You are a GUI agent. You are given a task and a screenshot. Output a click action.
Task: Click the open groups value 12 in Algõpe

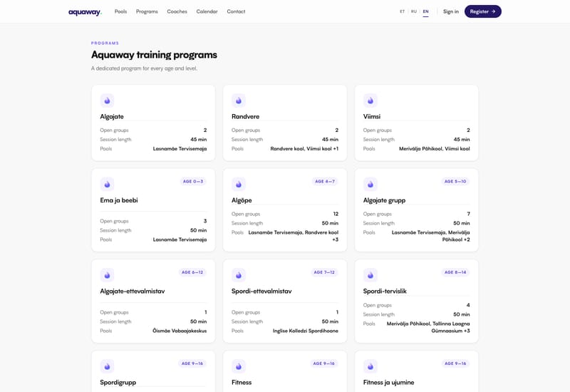click(x=336, y=214)
